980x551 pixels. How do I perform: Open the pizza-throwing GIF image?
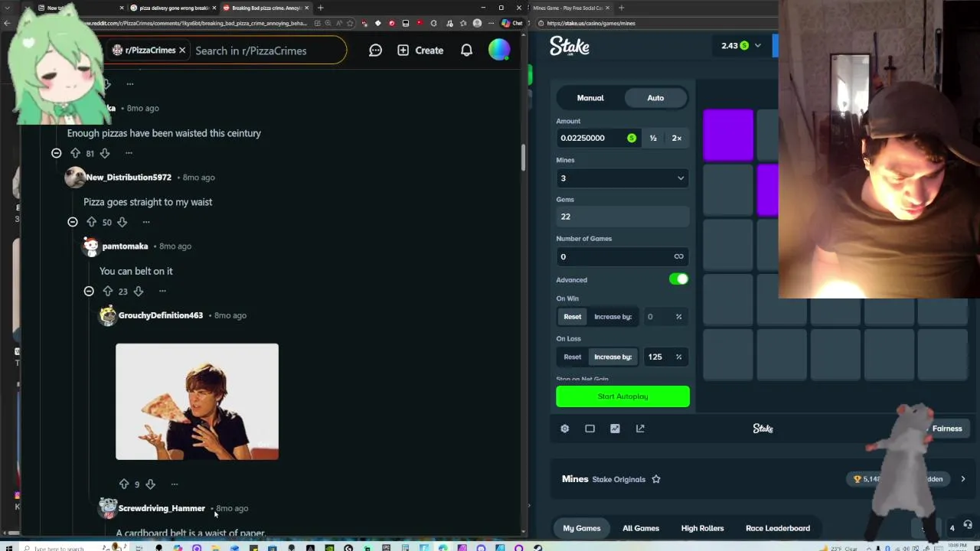pos(197,402)
